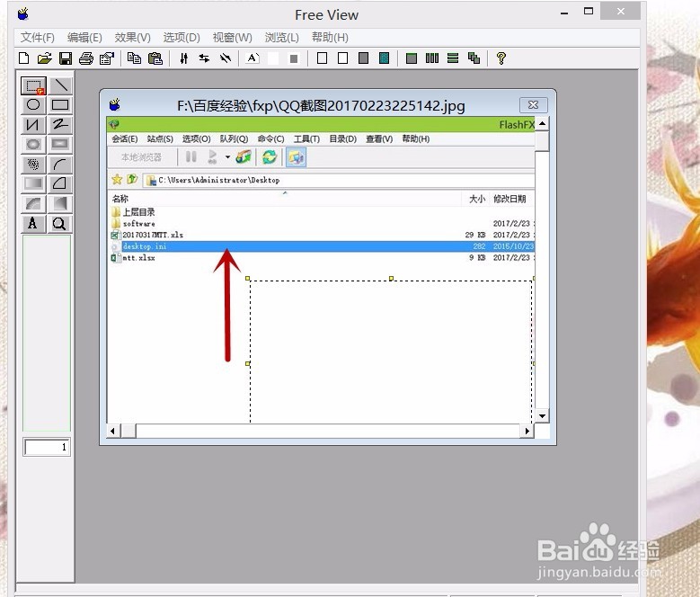Open the 浏览(L) menu

click(x=281, y=38)
